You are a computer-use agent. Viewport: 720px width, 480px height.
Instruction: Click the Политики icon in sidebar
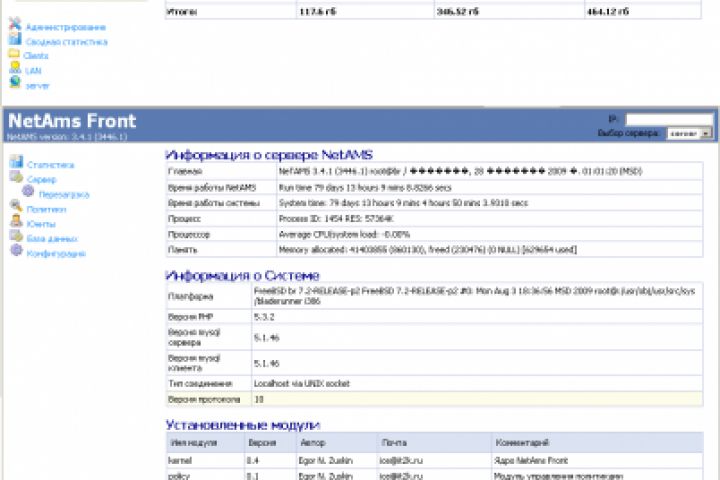coord(17,206)
